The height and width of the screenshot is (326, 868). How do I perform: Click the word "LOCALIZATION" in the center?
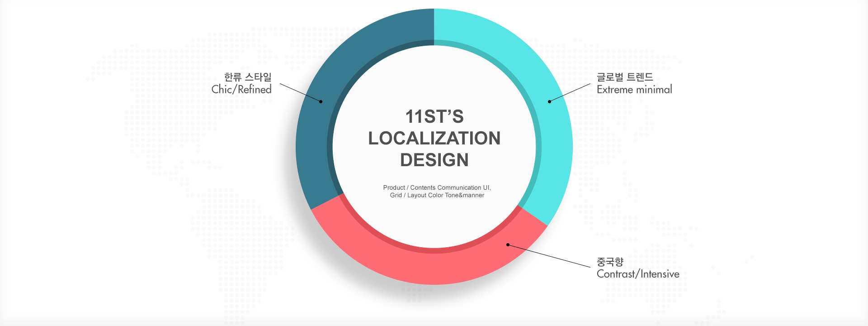434,138
